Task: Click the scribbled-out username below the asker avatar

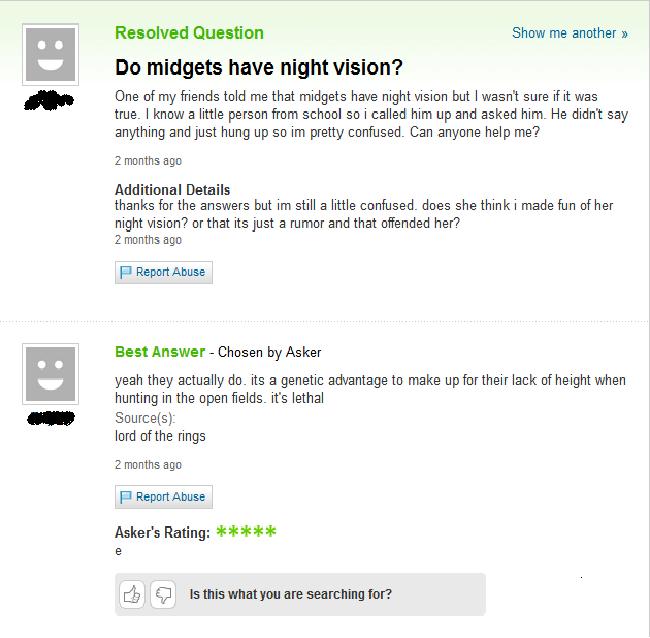Action: (x=49, y=100)
